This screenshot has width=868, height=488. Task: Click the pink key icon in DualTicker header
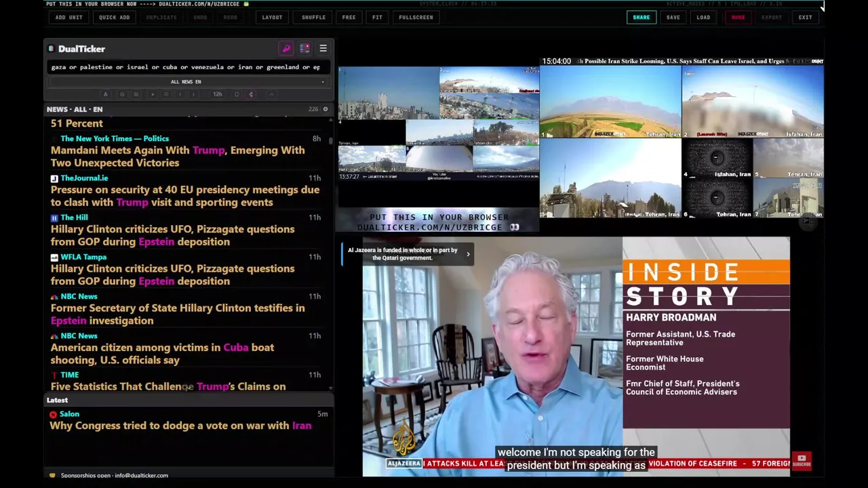[x=286, y=49]
